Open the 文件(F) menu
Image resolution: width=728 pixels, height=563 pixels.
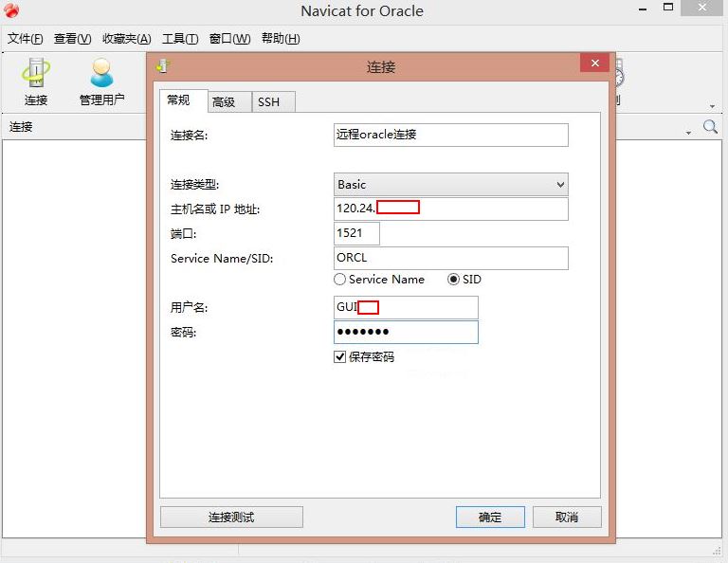[x=25, y=39]
